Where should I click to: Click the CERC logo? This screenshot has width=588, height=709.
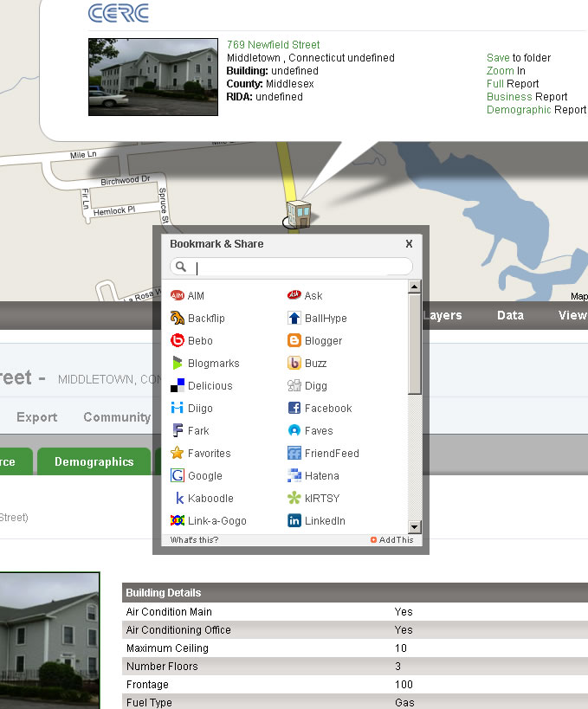pyautogui.click(x=119, y=13)
